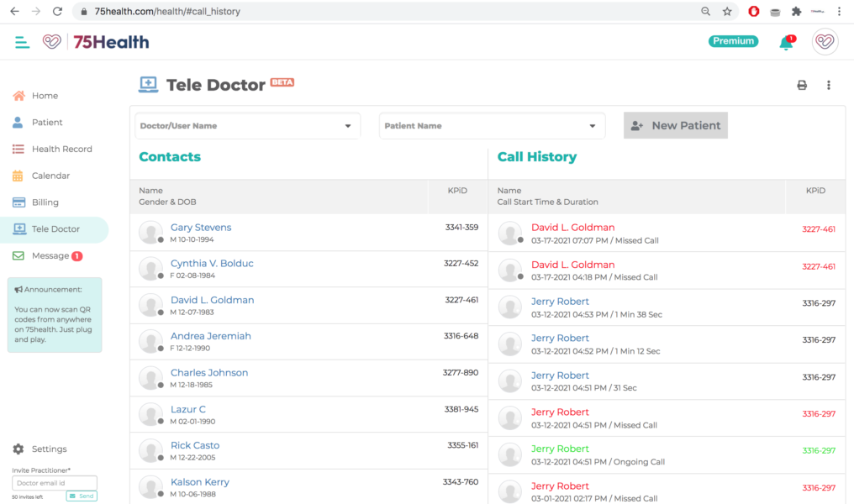This screenshot has height=504, width=854.
Task: Click the print icon on Tele Doctor page
Action: (801, 85)
